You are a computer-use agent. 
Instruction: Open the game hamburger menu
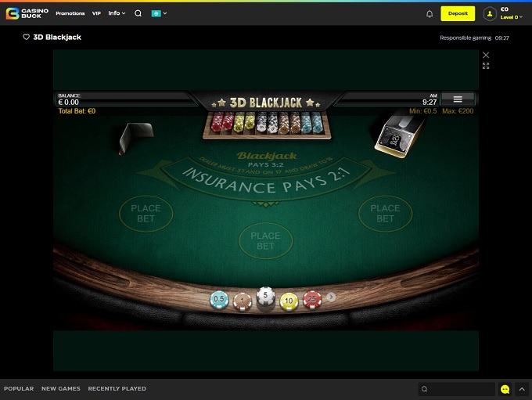point(458,99)
